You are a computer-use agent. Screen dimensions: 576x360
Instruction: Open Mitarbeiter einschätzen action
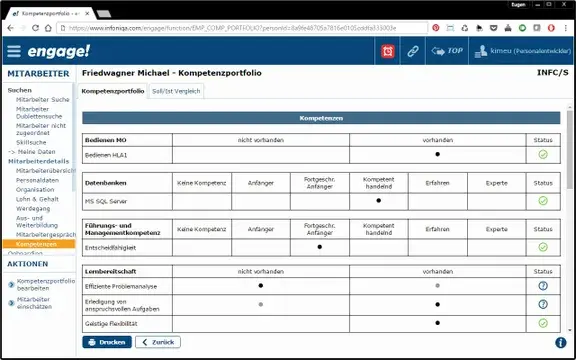34,303
